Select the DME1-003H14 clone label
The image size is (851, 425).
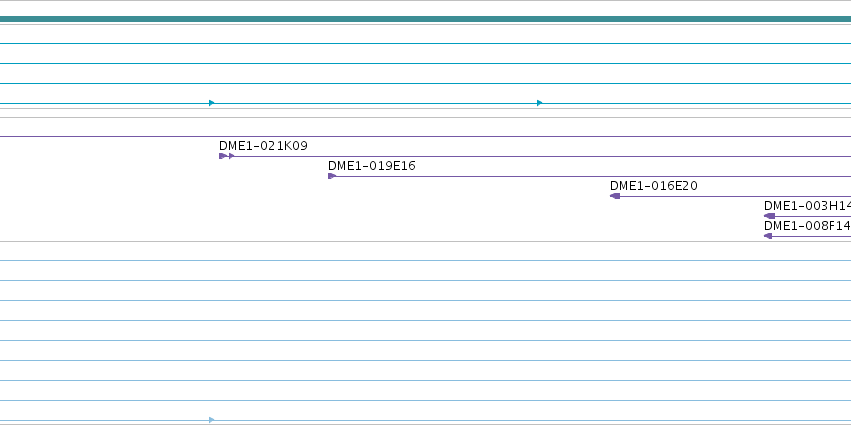[807, 206]
